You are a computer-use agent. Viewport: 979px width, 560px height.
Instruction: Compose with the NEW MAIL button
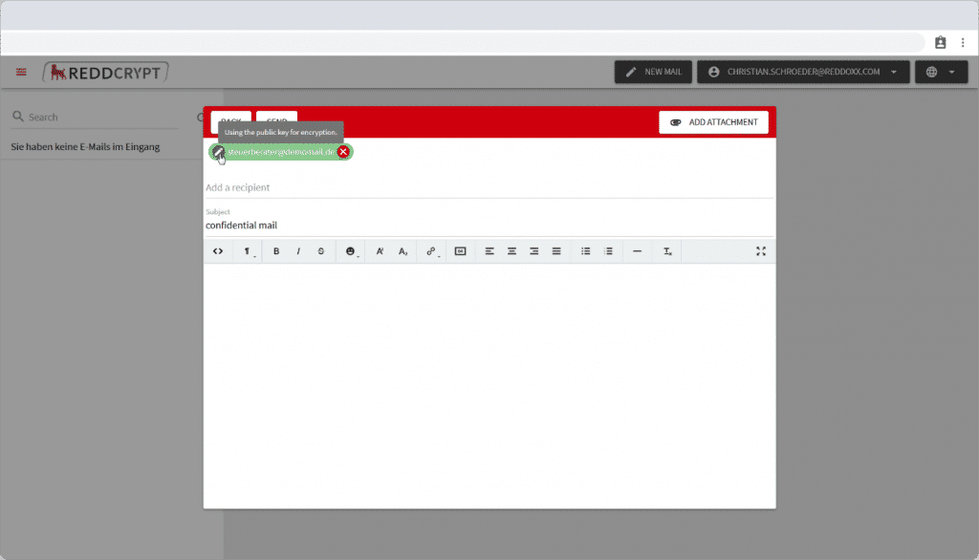coord(653,72)
